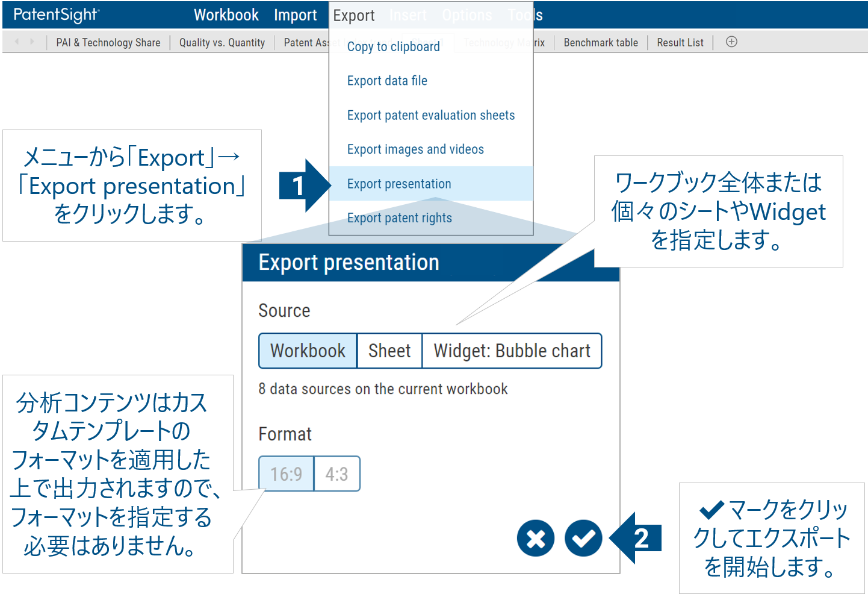The image size is (868, 597).
Task: Open the Export menu
Action: [354, 14]
